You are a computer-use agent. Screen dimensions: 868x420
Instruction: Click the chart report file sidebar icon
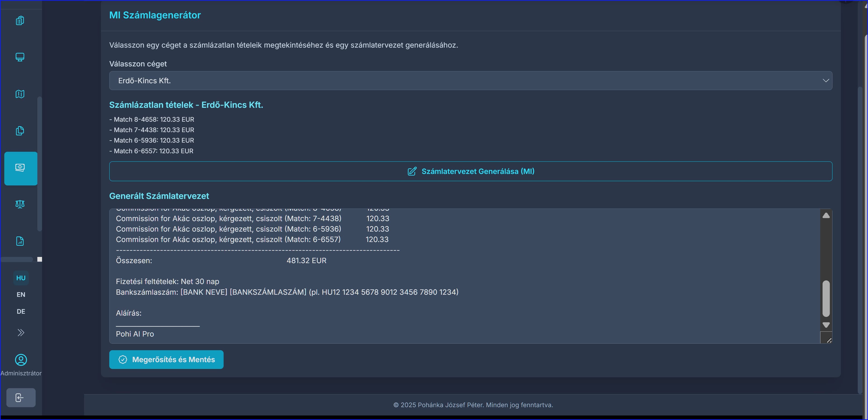pos(20,241)
